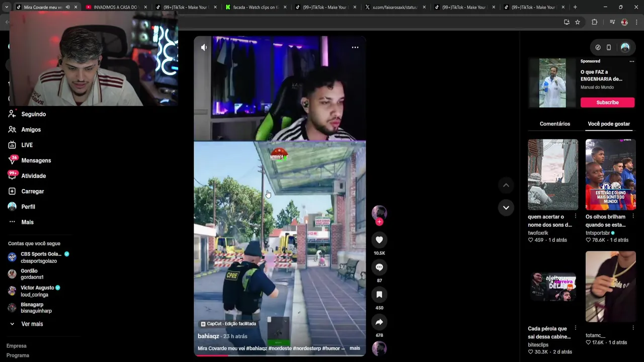
Task: Open the Chrome profile avatar in the toolbar
Action: click(624, 22)
